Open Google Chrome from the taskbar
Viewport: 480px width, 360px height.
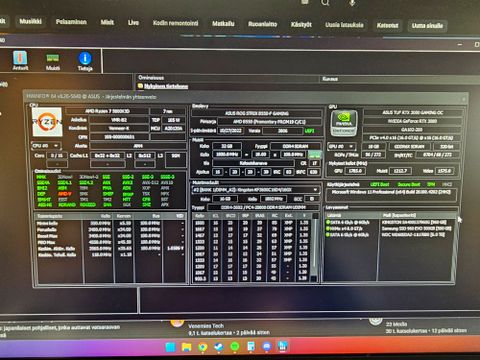pyautogui.click(x=202, y=347)
